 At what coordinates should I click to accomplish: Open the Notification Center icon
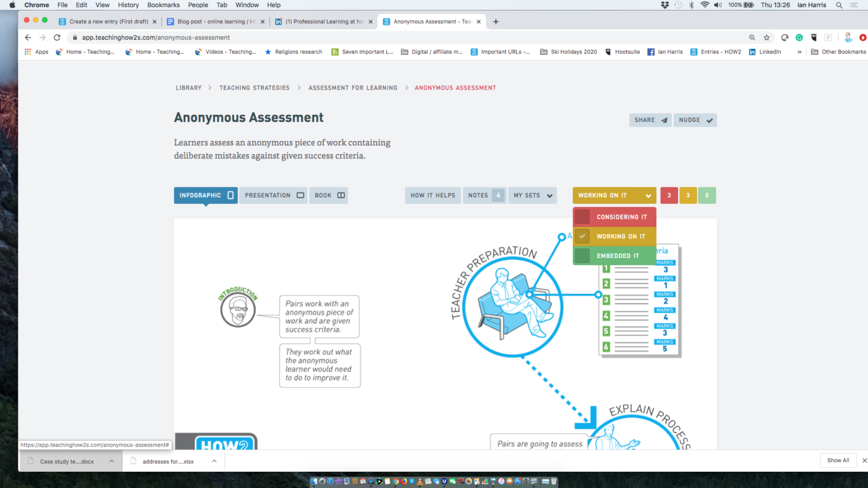[x=853, y=5]
